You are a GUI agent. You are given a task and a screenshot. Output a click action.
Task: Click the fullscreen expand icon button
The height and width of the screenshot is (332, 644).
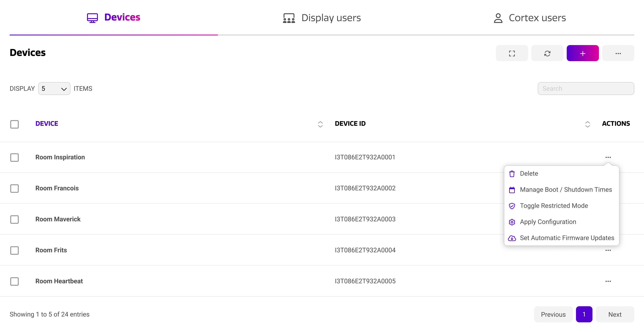[512, 53]
